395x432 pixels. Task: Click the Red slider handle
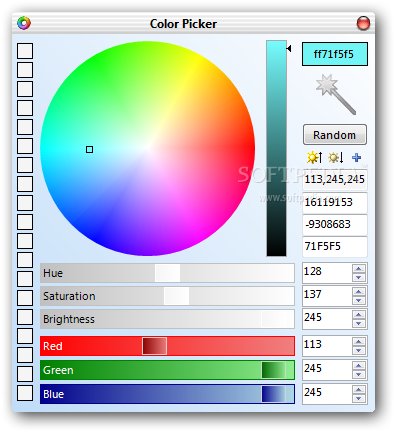[154, 346]
